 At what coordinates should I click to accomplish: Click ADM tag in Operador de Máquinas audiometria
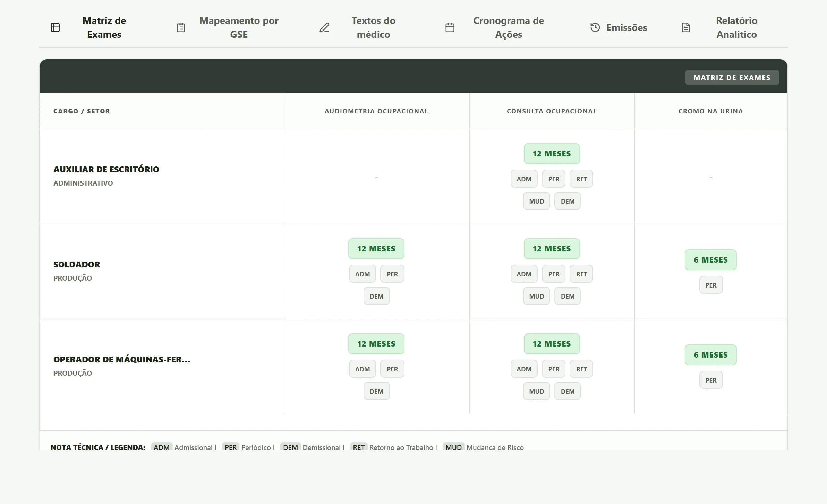pyautogui.click(x=362, y=369)
